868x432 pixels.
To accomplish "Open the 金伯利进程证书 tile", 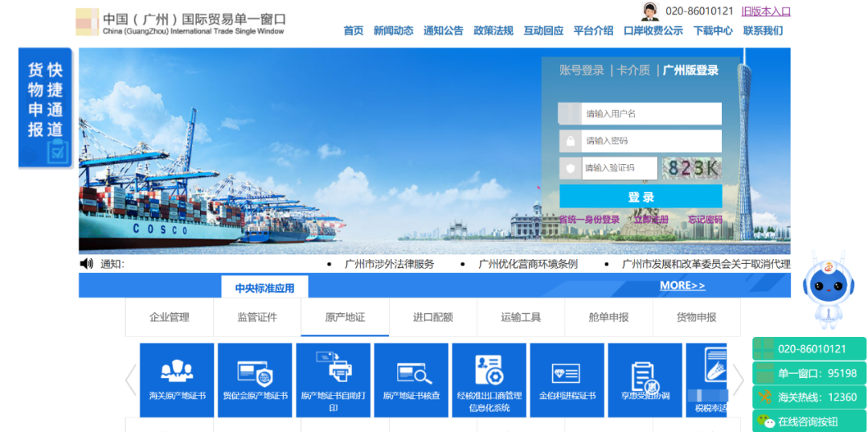I will [x=567, y=380].
